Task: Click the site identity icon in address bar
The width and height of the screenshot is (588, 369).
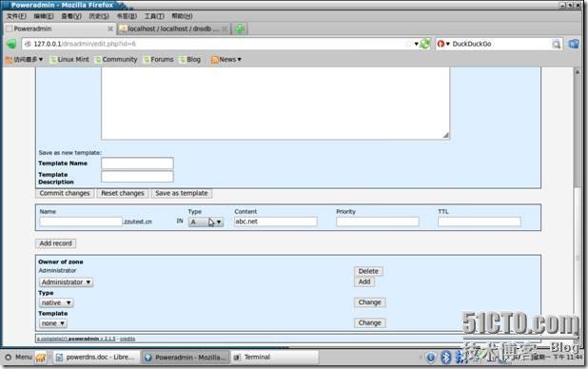Action: [x=28, y=44]
